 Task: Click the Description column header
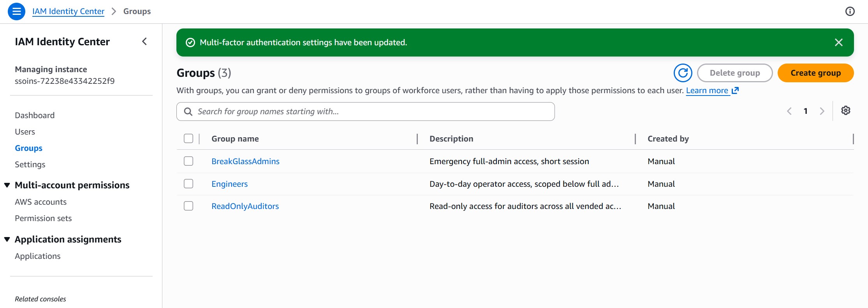point(451,139)
